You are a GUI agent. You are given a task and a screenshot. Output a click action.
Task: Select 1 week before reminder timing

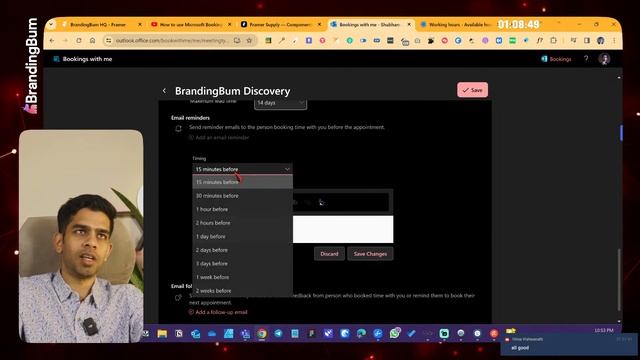pyautogui.click(x=242, y=277)
